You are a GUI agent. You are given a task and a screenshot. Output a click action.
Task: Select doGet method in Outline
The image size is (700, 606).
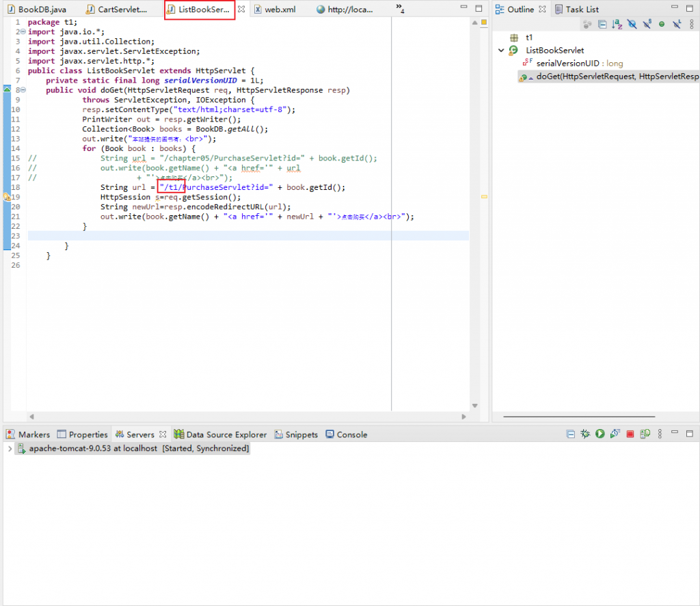click(609, 77)
